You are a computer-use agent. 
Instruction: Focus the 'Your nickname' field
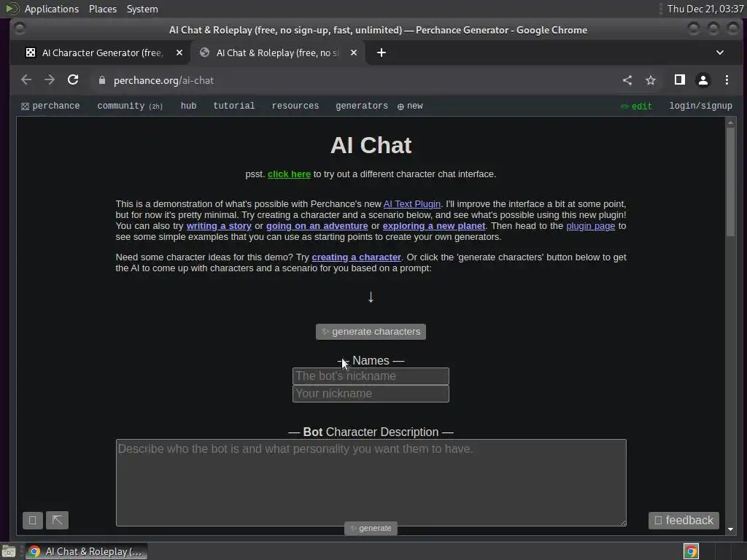[x=371, y=394]
